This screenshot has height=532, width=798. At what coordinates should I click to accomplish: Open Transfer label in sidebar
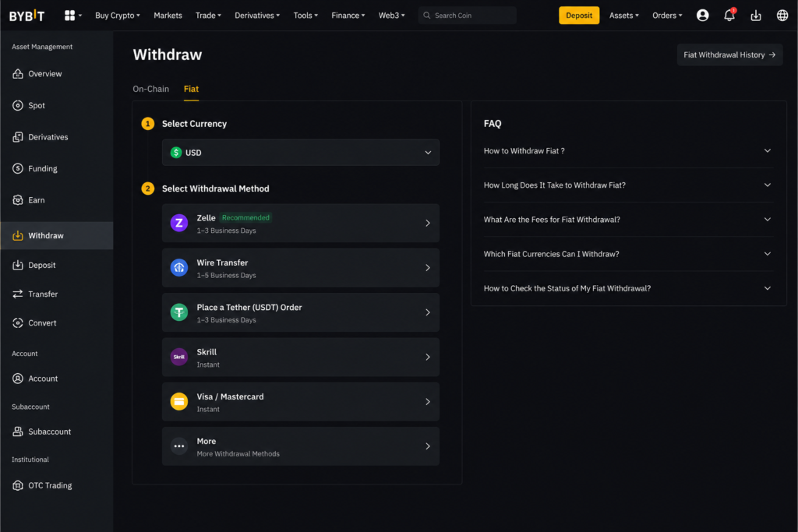pos(43,294)
